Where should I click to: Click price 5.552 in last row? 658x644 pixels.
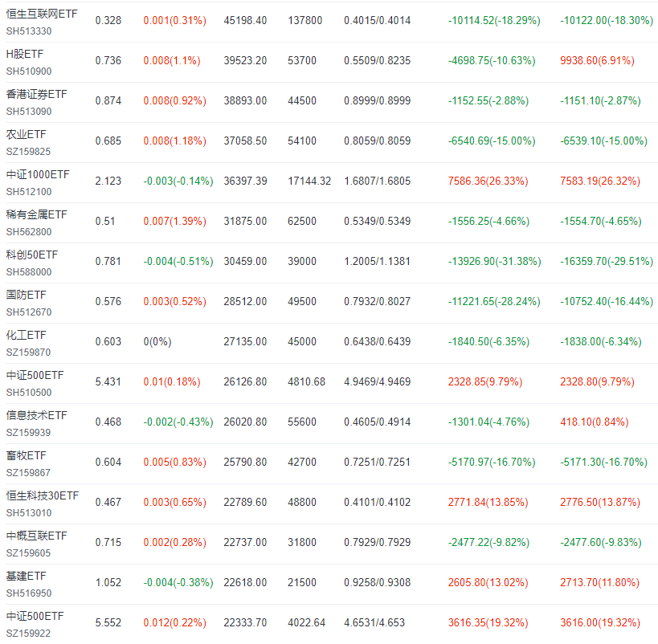coord(108,623)
